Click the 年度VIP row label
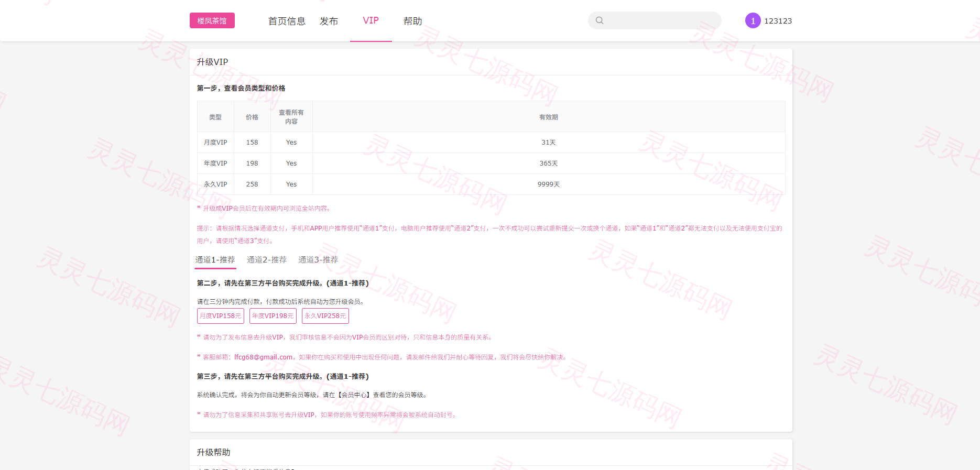The width and height of the screenshot is (980, 470). (x=215, y=163)
